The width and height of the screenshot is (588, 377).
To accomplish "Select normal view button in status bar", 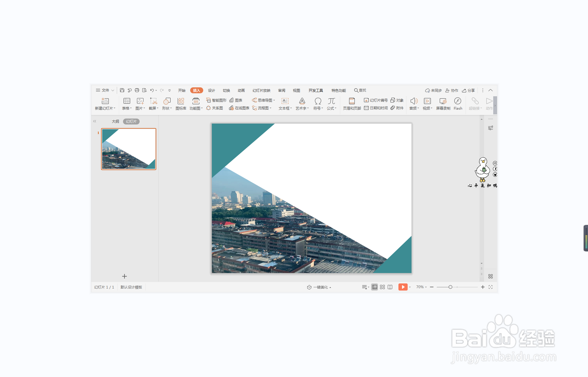I will [375, 287].
